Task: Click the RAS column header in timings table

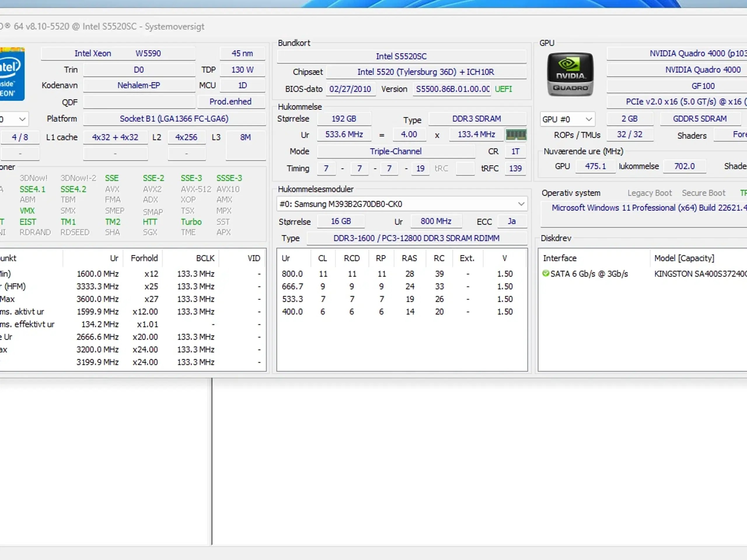Action: (x=409, y=258)
